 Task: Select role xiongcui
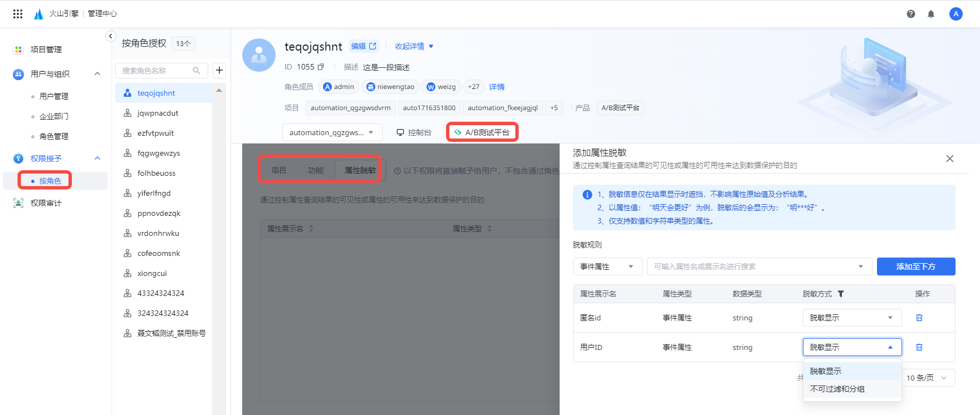point(164,273)
